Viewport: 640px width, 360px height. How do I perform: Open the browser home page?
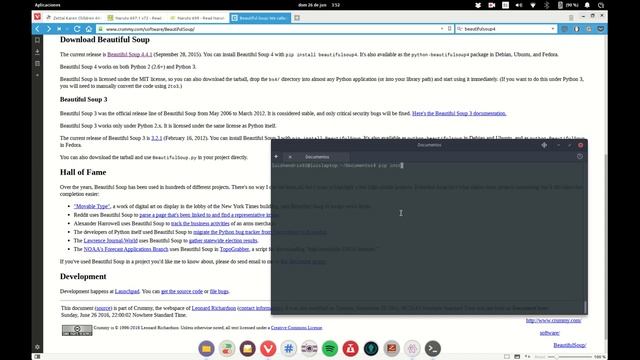[89, 29]
